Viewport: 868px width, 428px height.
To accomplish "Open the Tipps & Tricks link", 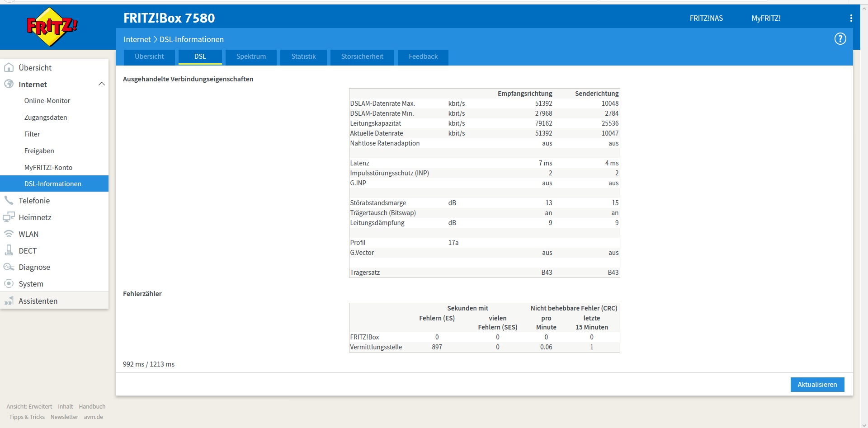I will pyautogui.click(x=27, y=417).
